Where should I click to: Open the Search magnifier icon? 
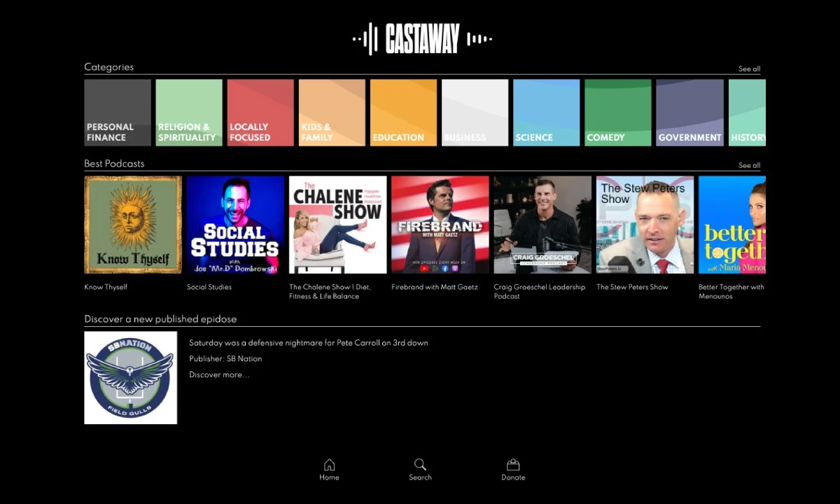[420, 465]
